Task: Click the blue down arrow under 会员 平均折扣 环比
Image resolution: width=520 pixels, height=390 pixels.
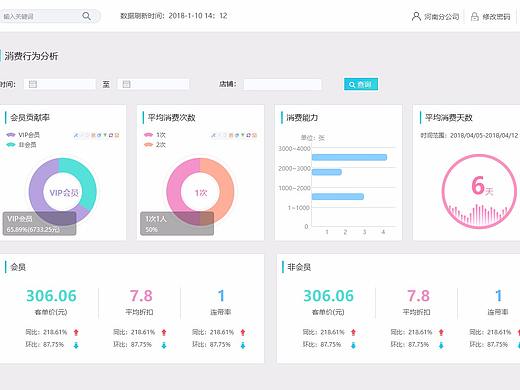Action: tap(164, 345)
